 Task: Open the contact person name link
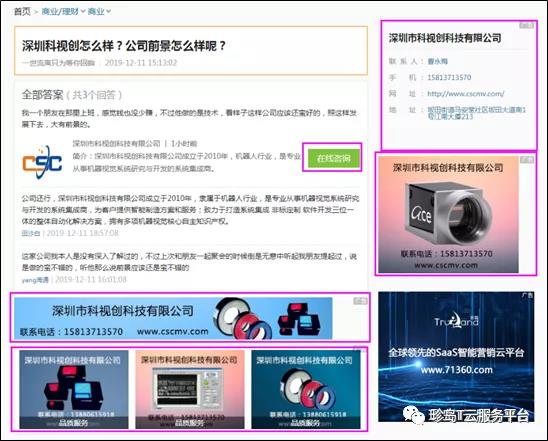tap(438, 62)
